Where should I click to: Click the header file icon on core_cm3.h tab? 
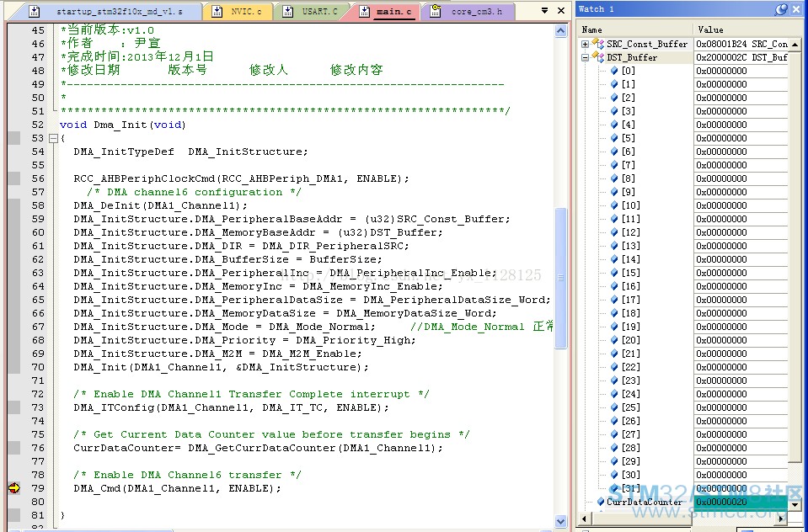click(x=436, y=12)
